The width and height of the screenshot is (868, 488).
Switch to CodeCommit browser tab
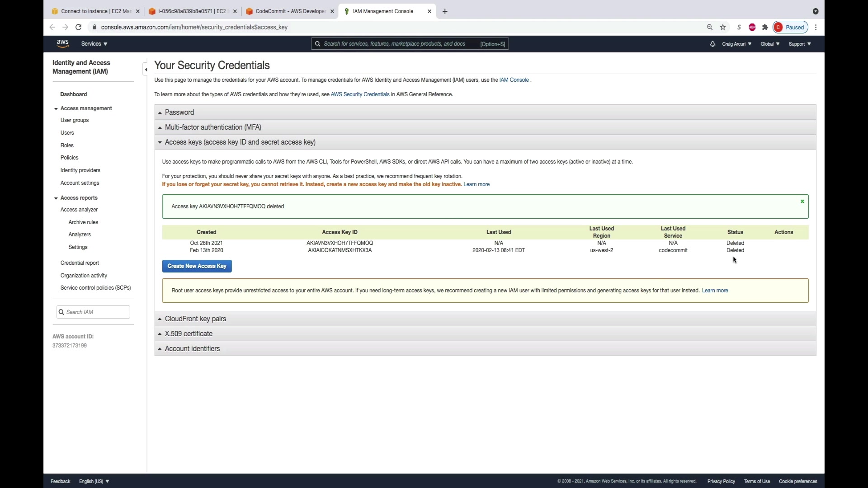coord(290,11)
